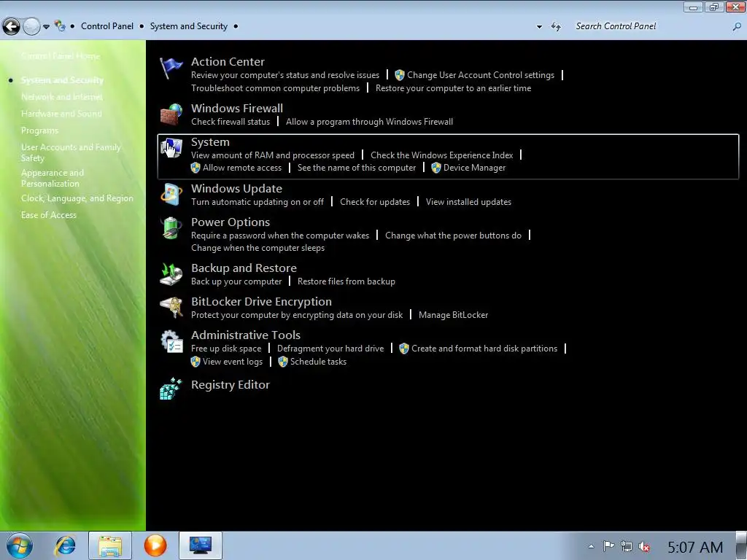Show hidden tray icons arrow
Image resolution: width=747 pixels, height=560 pixels.
[591, 547]
